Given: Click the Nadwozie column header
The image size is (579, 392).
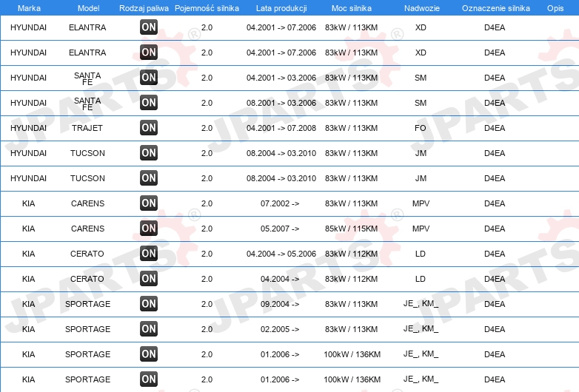Looking at the screenshot, I should [x=422, y=8].
